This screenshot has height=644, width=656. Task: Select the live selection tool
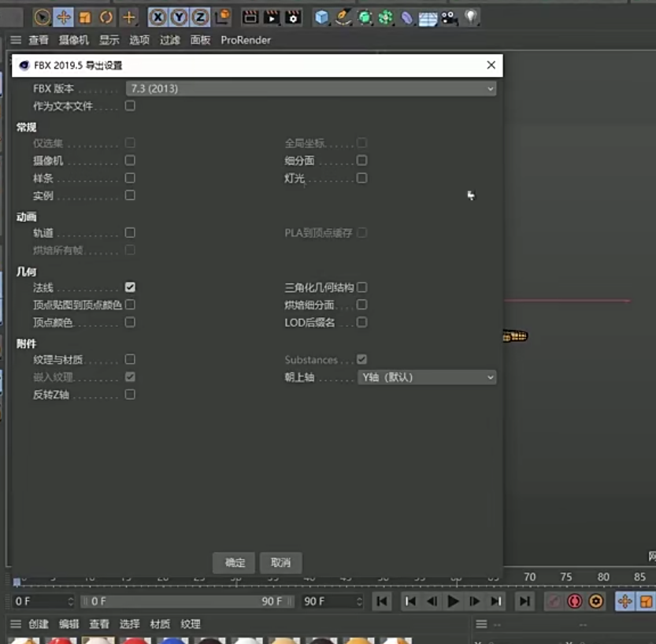click(x=43, y=17)
